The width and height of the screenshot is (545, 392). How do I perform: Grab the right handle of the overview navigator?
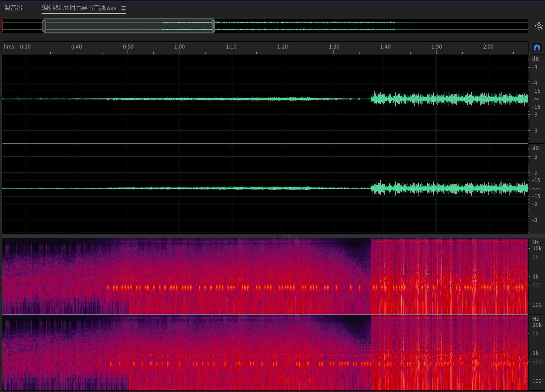click(213, 26)
